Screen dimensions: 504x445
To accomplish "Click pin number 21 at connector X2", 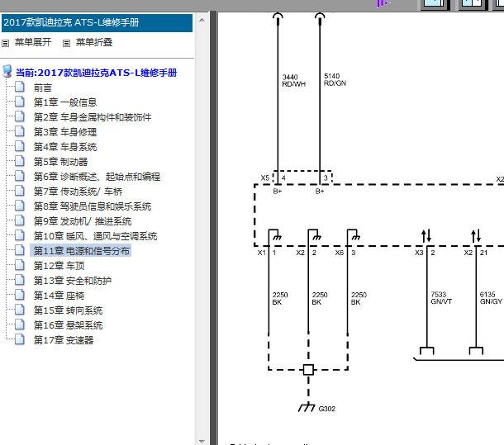I will pos(483,253).
